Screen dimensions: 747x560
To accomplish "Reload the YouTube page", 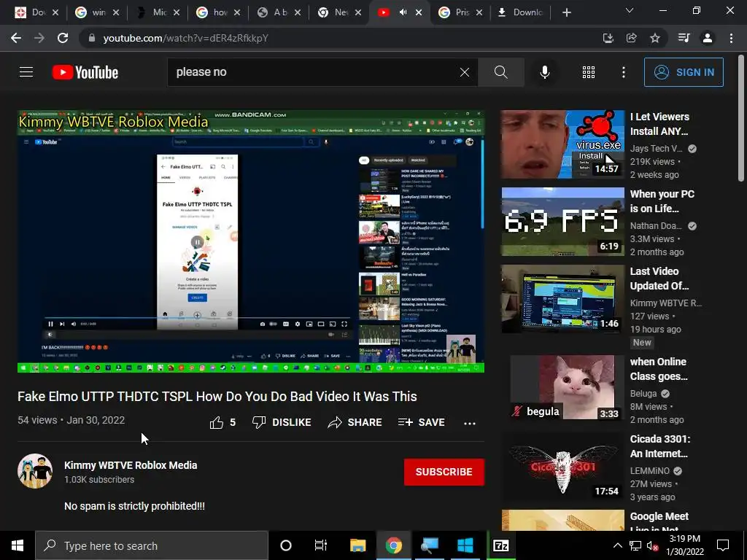I will click(63, 38).
